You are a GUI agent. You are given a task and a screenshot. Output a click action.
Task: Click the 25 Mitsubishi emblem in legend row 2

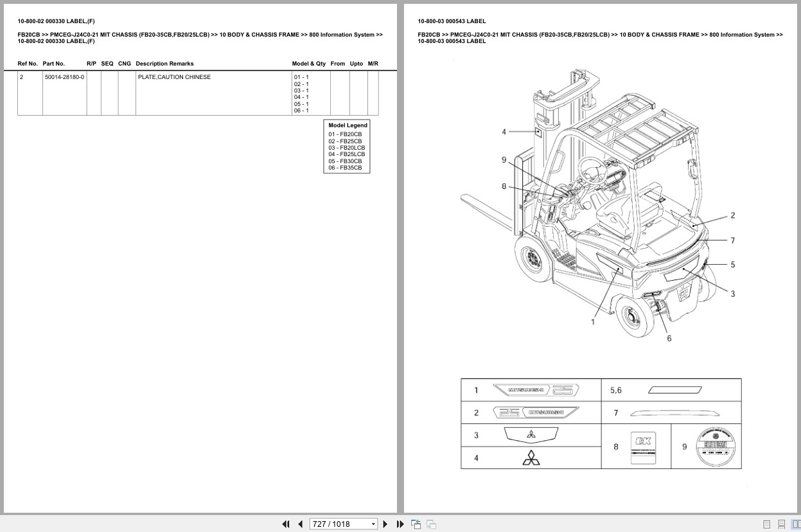(536, 412)
